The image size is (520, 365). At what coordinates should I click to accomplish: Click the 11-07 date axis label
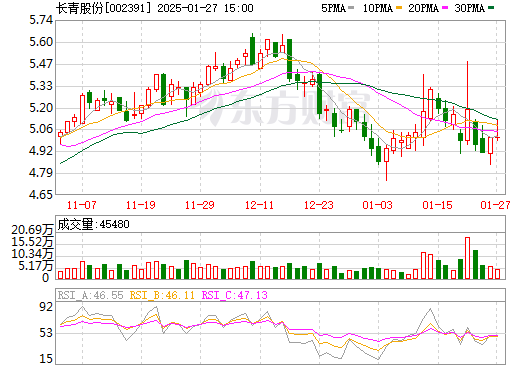click(x=82, y=205)
